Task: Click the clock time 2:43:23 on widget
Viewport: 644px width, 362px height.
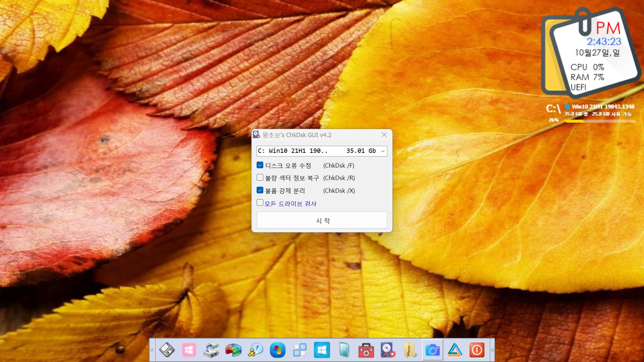Action: point(604,42)
